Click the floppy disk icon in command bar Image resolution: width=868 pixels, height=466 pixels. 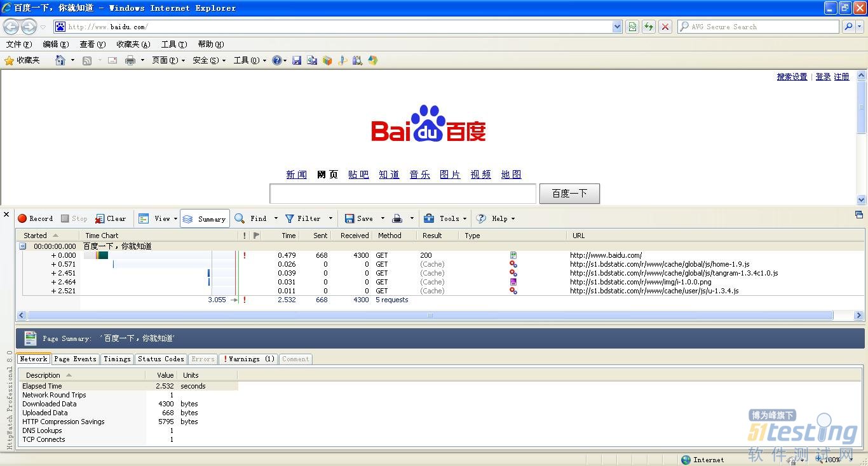(297, 60)
